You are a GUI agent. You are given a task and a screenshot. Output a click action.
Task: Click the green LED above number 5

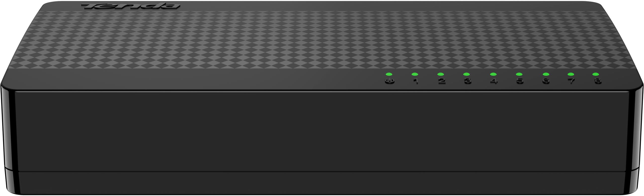(x=519, y=74)
